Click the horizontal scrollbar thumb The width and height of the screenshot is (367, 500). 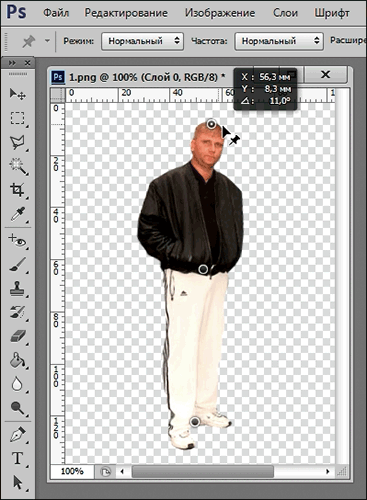click(203, 472)
